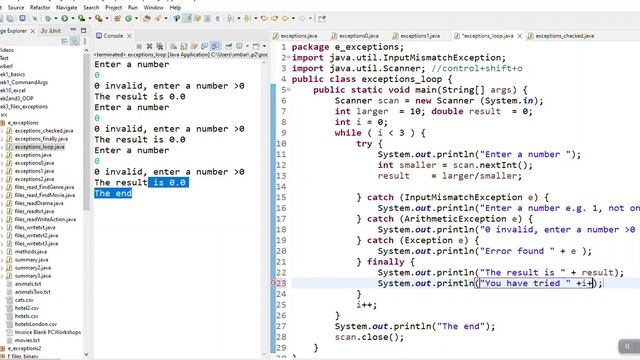Screen dimensions: 640x360
Task: Click the Display Selected Console icon
Action: coord(240,46)
